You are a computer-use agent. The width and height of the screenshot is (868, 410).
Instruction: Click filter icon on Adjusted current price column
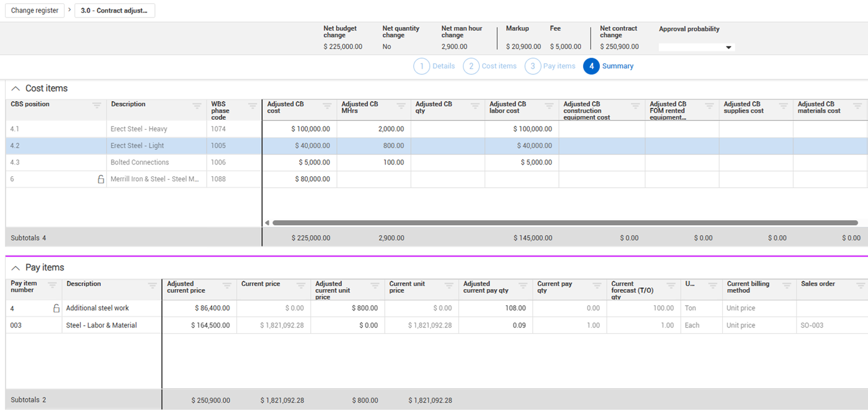(x=227, y=285)
